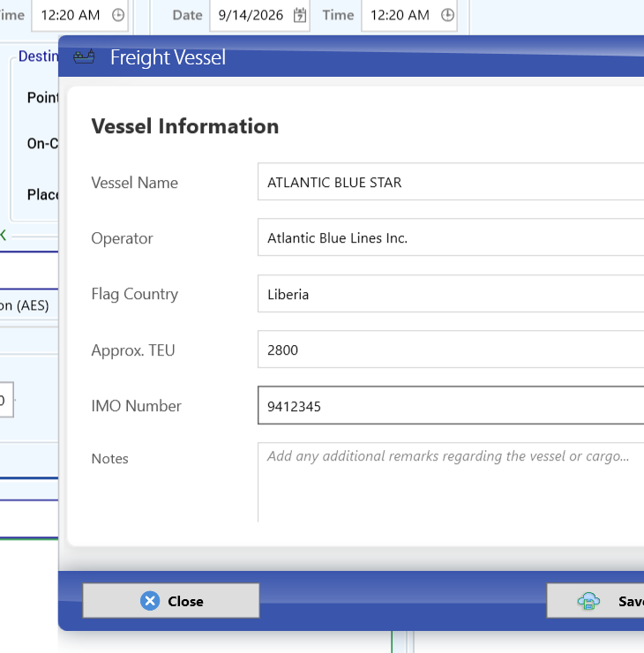This screenshot has height=653, width=644.
Task: Click into the Notes text area
Action: [x=451, y=483]
